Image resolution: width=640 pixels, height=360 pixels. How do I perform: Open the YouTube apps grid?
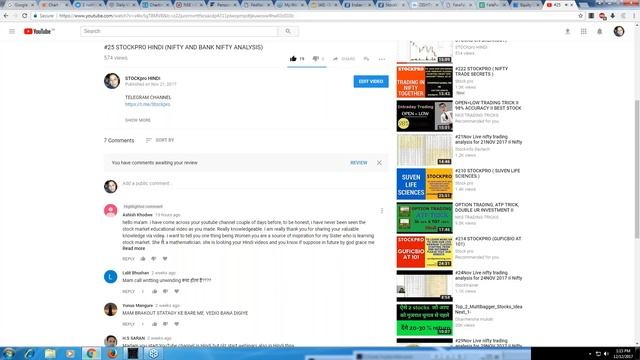pos(584,31)
